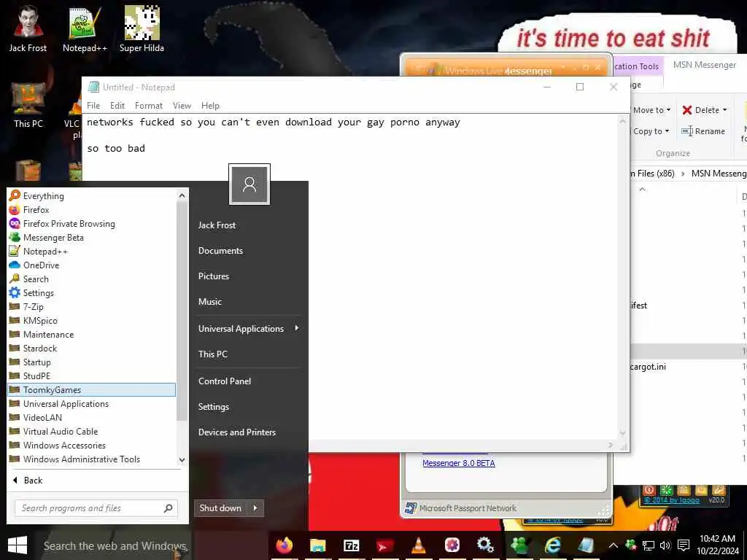Expand Windows Accessories folder

[x=91, y=445]
